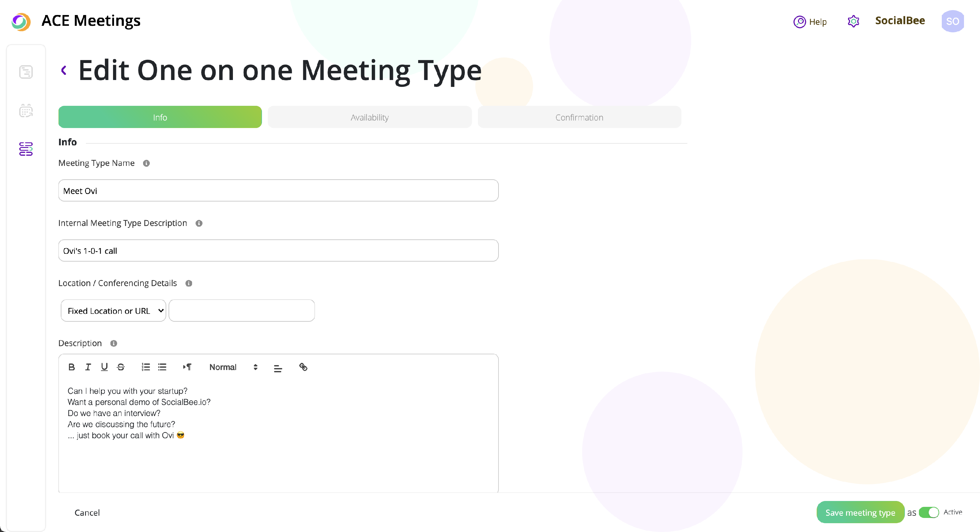Insert numbered list in description

(x=146, y=367)
